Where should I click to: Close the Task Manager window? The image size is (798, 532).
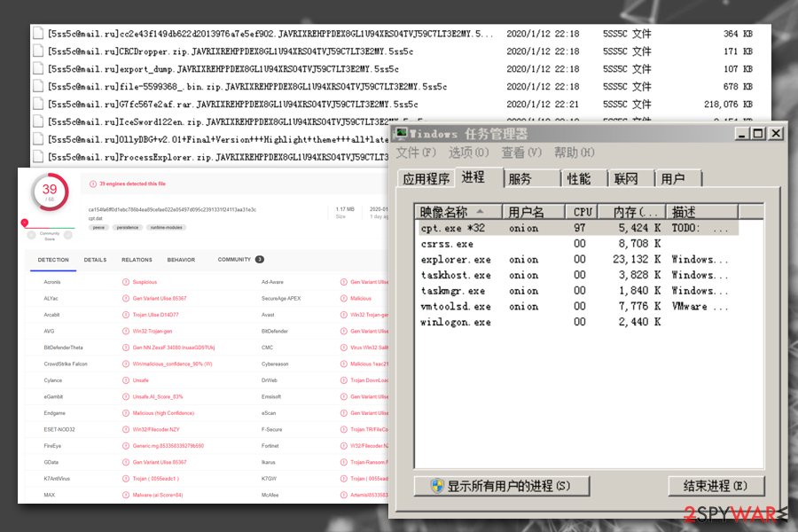[776, 133]
